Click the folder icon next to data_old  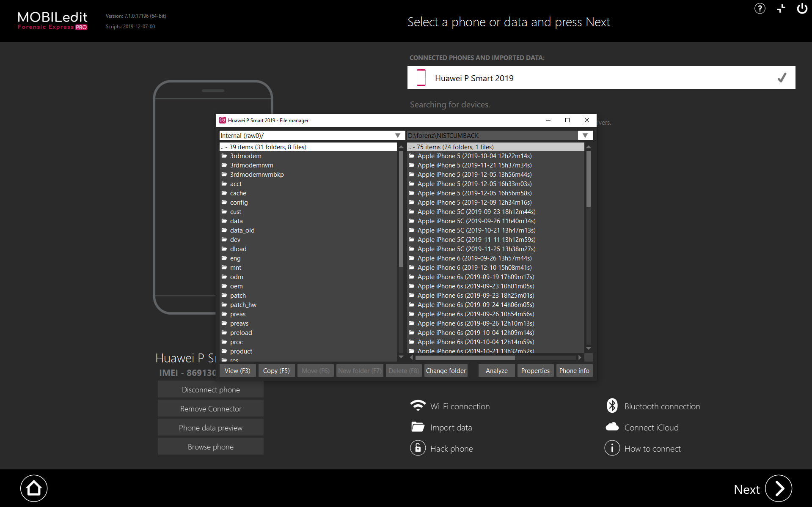coord(224,230)
